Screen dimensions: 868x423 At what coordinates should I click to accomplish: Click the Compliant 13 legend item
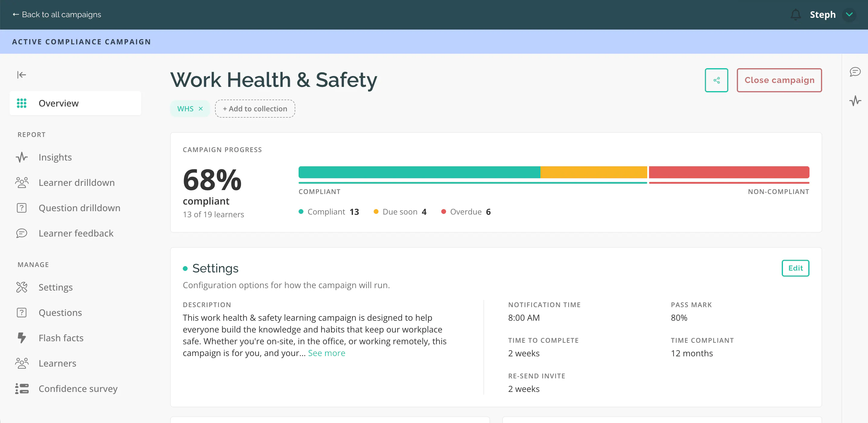(x=329, y=212)
